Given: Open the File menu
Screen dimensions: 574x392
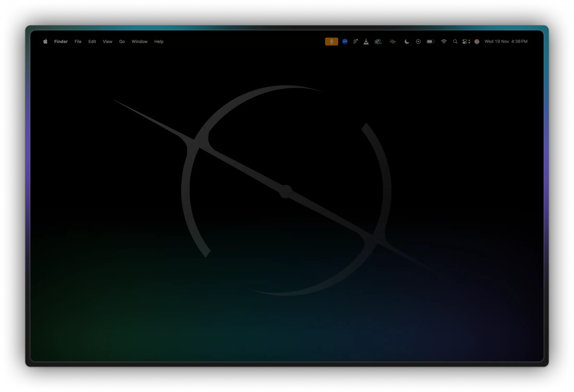Looking at the screenshot, I should click(x=78, y=41).
